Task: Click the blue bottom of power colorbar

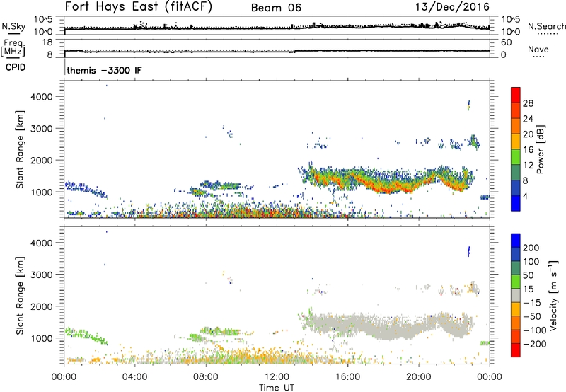Action: [516, 203]
